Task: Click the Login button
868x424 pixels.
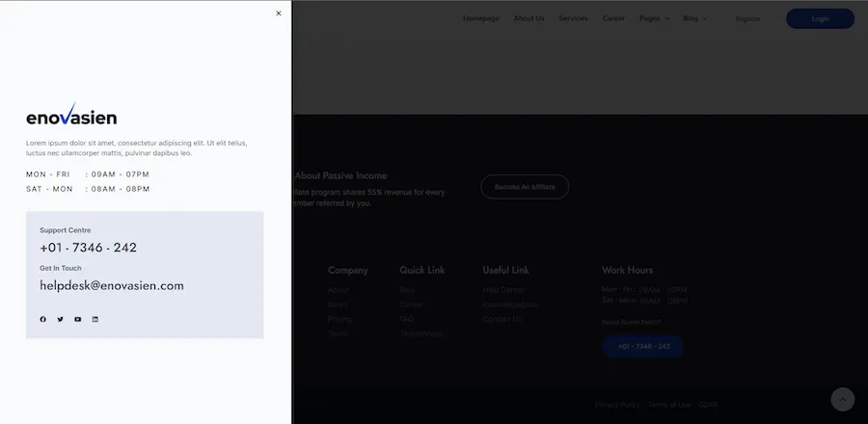Action: [x=821, y=19]
